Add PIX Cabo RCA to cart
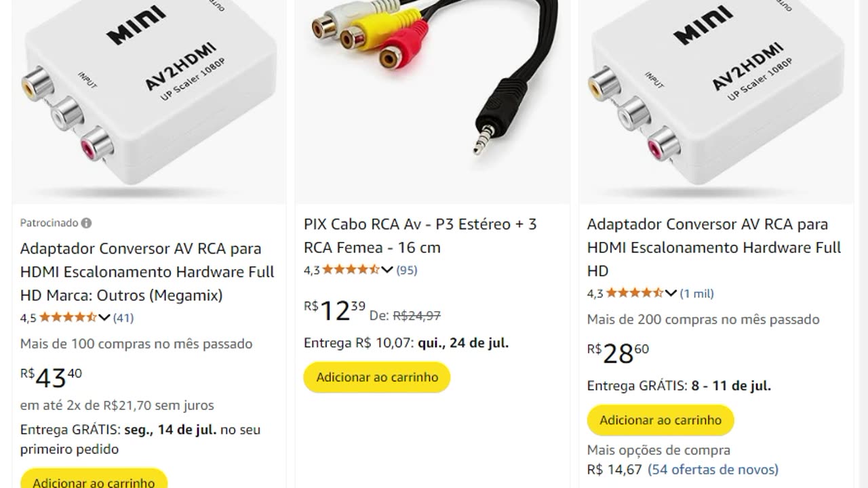 [377, 377]
